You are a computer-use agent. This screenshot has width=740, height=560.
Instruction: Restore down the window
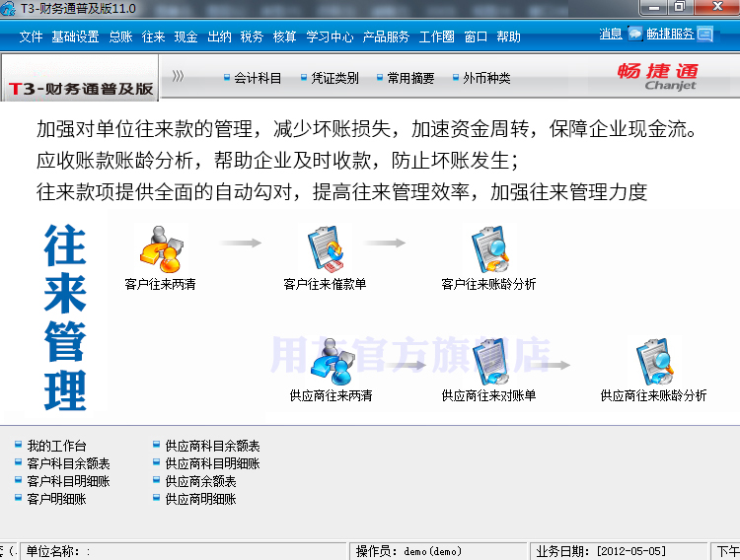point(680,7)
